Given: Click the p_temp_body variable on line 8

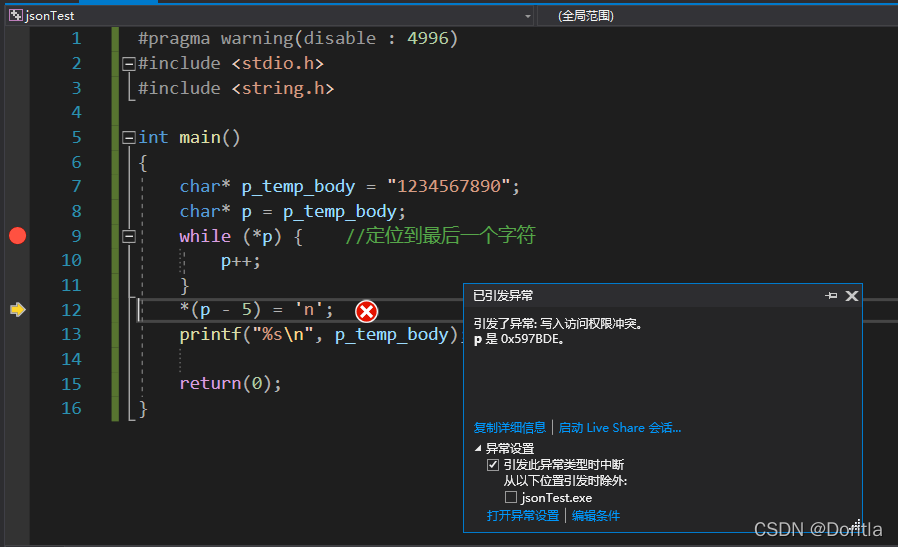Looking at the screenshot, I should tap(339, 211).
